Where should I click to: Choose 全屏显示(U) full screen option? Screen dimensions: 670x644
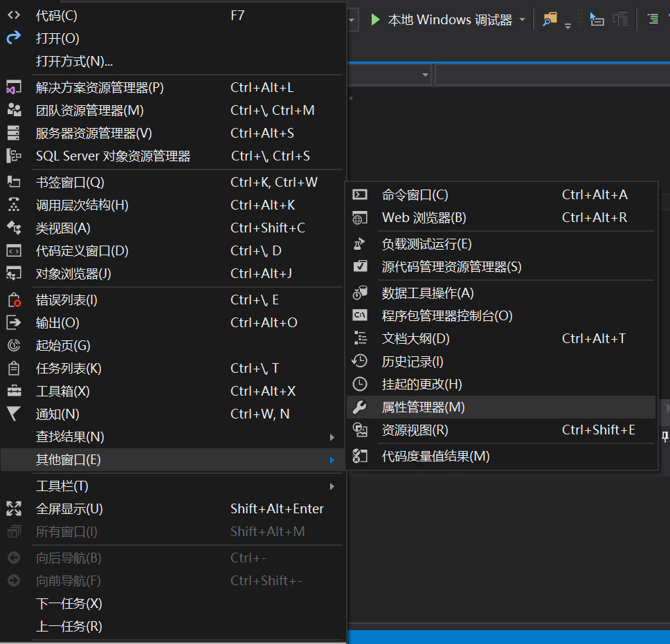[x=69, y=509]
